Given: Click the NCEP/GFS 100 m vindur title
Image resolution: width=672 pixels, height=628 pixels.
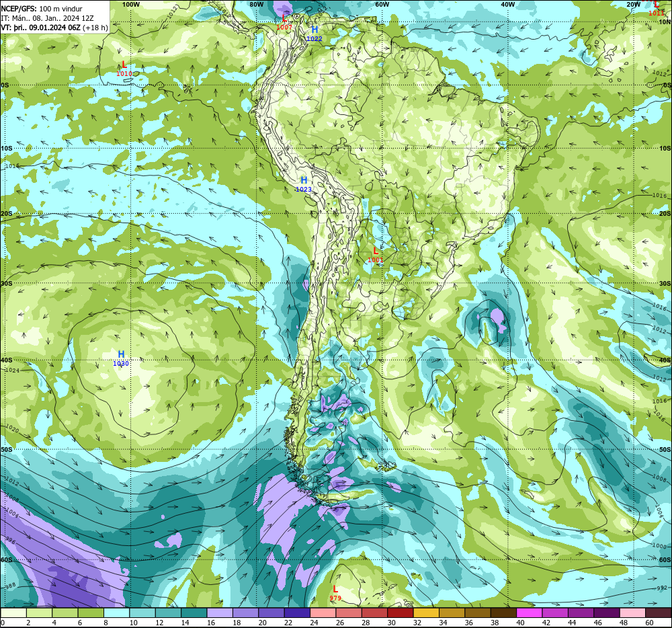Looking at the screenshot, I should 42,9.
